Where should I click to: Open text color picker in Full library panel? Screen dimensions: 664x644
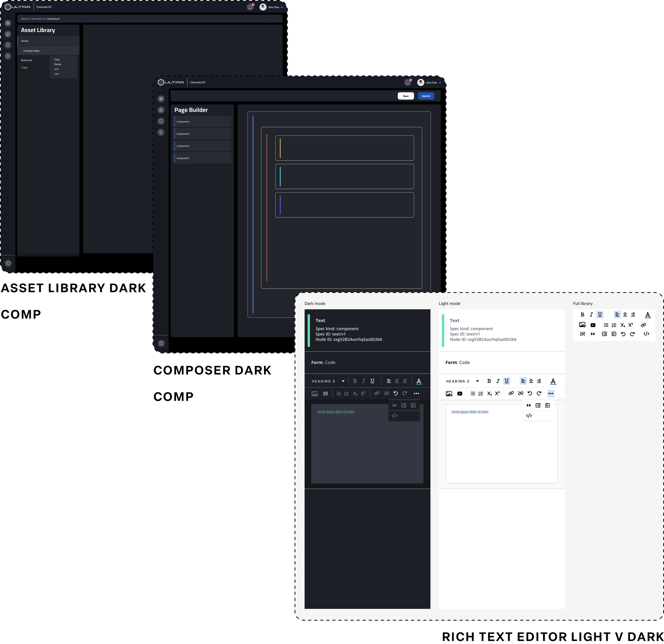click(648, 315)
